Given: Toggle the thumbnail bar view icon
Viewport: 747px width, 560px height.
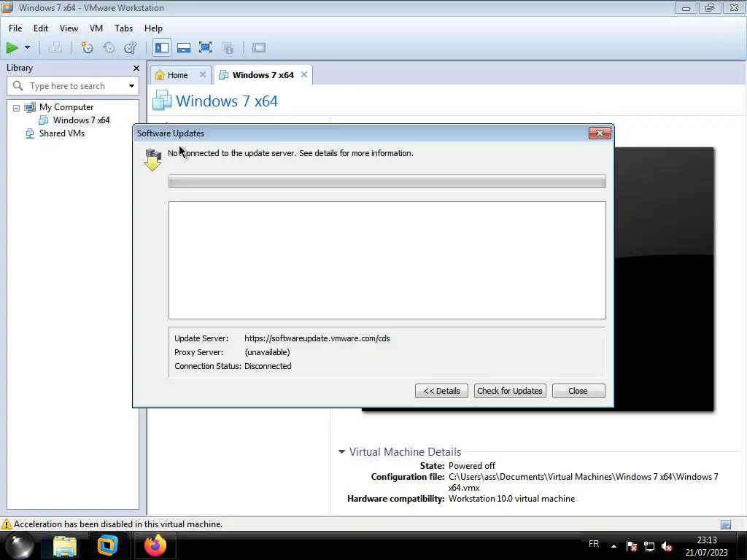Looking at the screenshot, I should click(184, 47).
